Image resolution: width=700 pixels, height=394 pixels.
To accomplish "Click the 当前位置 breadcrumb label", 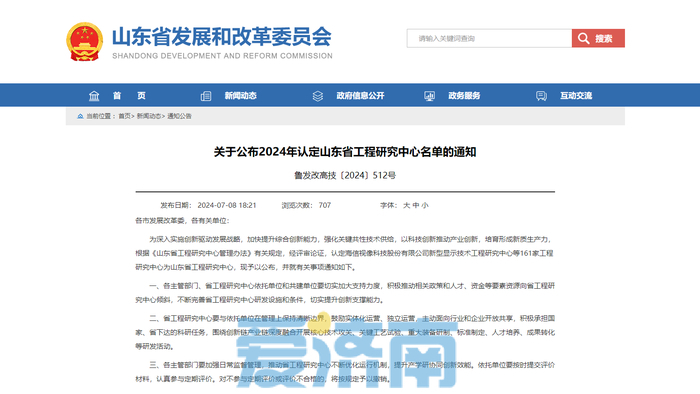I will [99, 116].
